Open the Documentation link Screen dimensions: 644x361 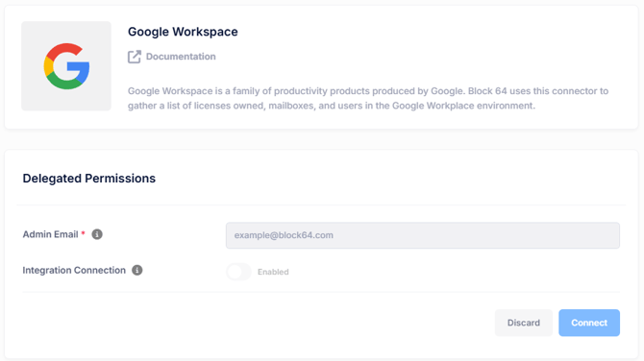point(181,57)
